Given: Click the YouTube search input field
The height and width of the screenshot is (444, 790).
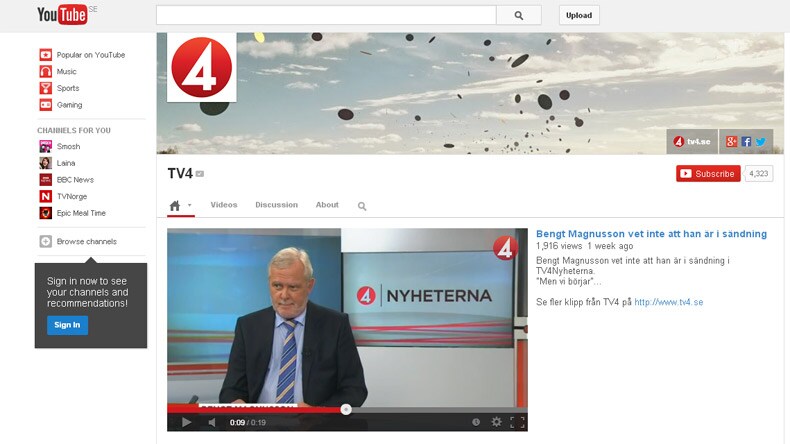Looking at the screenshot, I should [326, 15].
